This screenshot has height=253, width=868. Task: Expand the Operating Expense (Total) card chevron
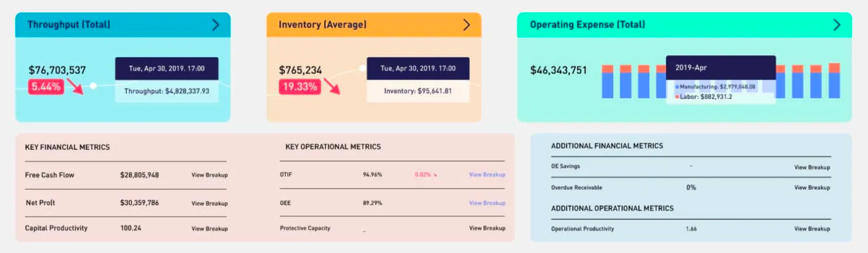coord(836,25)
